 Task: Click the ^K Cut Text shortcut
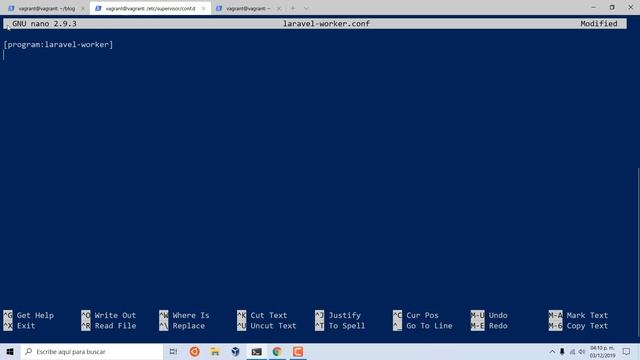click(x=262, y=315)
